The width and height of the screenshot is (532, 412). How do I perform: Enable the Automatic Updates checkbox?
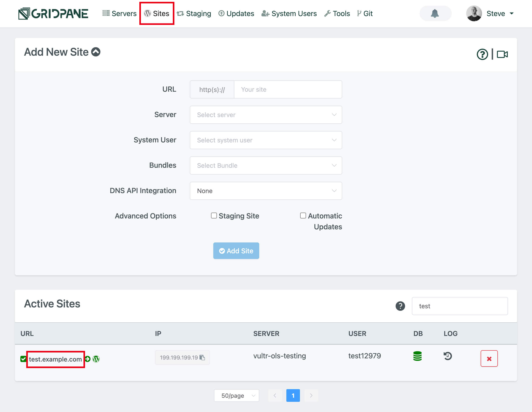[x=303, y=216]
